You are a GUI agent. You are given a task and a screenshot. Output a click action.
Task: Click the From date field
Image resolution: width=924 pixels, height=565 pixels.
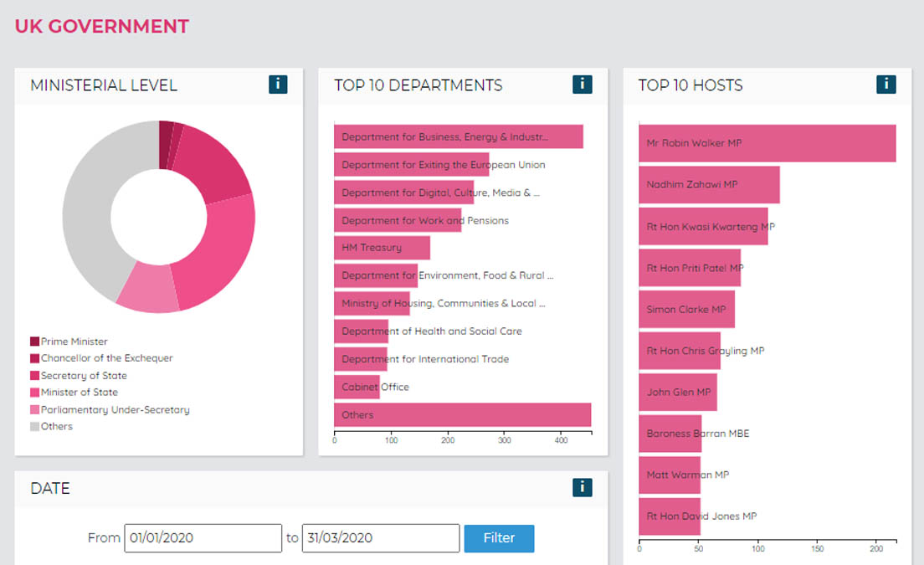pos(203,538)
